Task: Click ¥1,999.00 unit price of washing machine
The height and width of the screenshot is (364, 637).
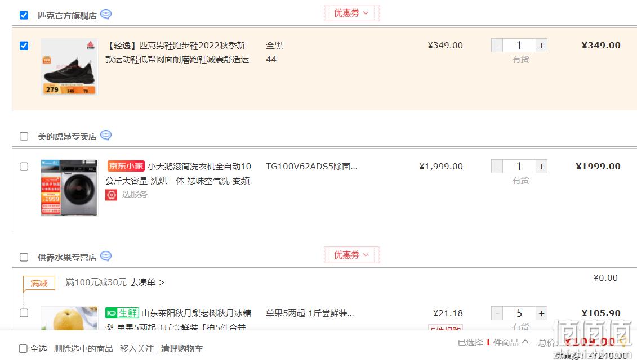Action: point(441,167)
